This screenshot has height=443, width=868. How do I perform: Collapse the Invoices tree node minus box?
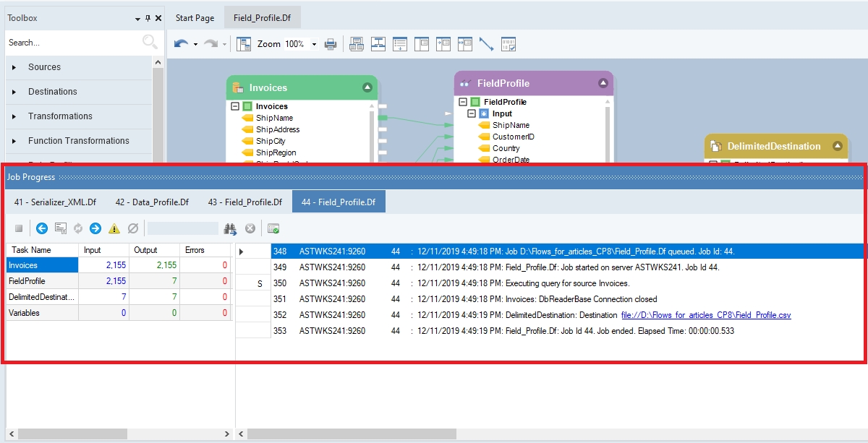235,106
